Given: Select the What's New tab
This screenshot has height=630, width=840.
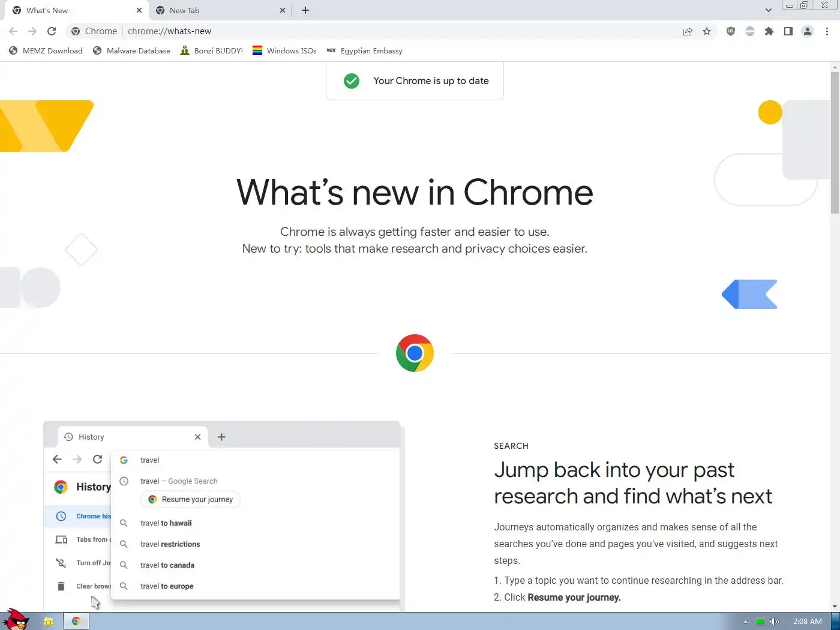Looking at the screenshot, I should pyautogui.click(x=76, y=10).
